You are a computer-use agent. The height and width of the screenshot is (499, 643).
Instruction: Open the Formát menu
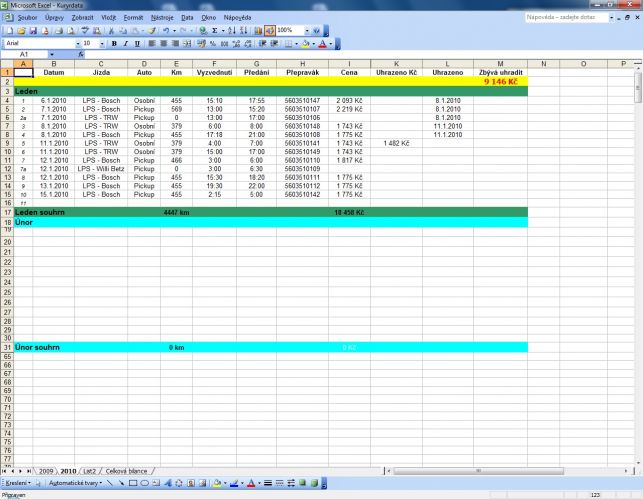(133, 18)
